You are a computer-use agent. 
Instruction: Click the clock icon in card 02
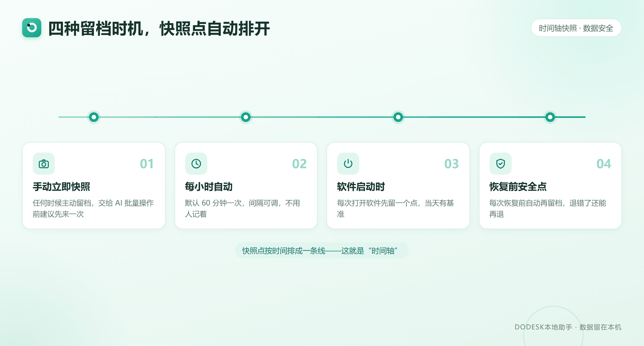pyautogui.click(x=196, y=164)
